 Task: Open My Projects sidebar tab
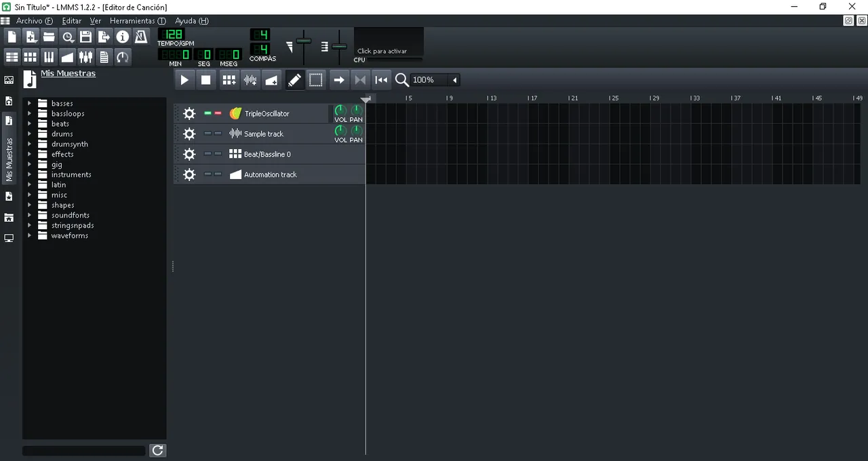9,100
